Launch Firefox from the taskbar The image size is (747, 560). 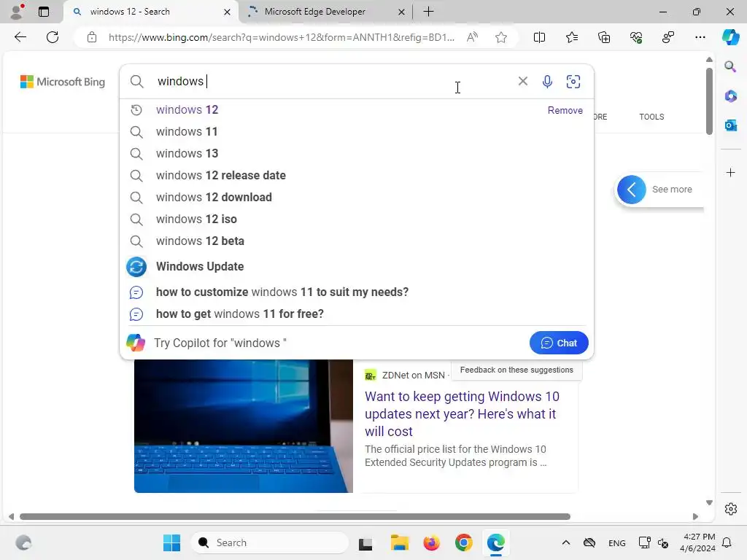(432, 542)
